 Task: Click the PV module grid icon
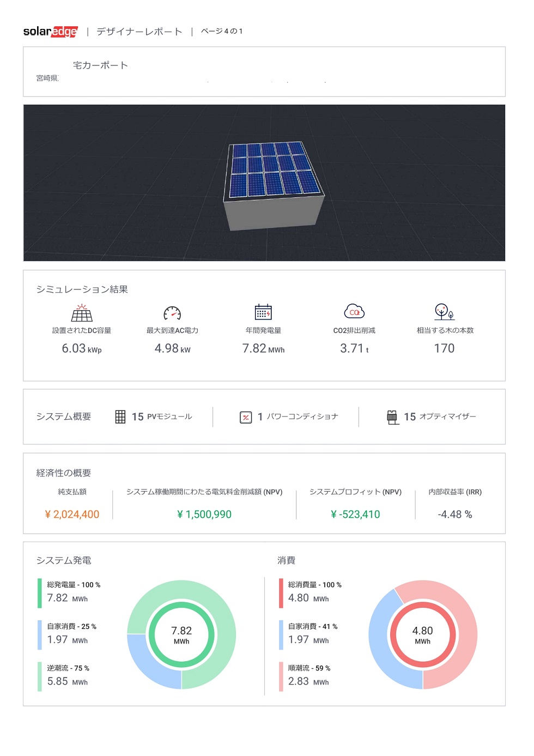(x=120, y=417)
